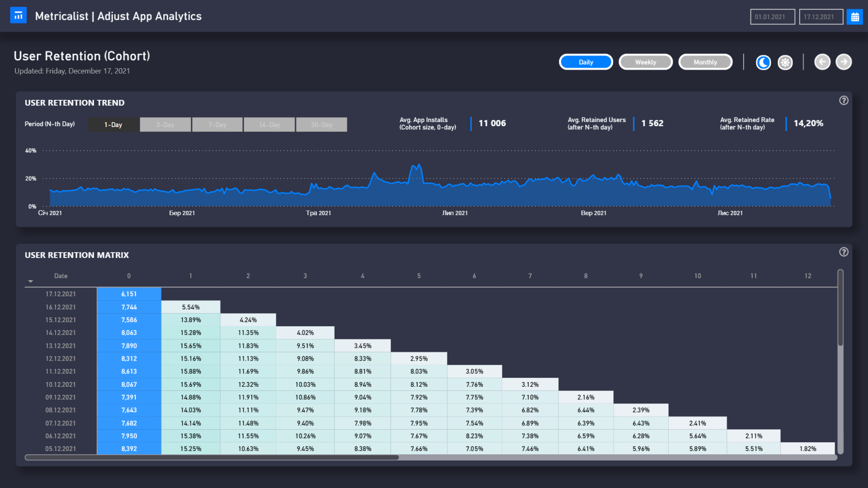The height and width of the screenshot is (488, 868).
Task: Navigate forward using the right arrow
Action: [844, 62]
